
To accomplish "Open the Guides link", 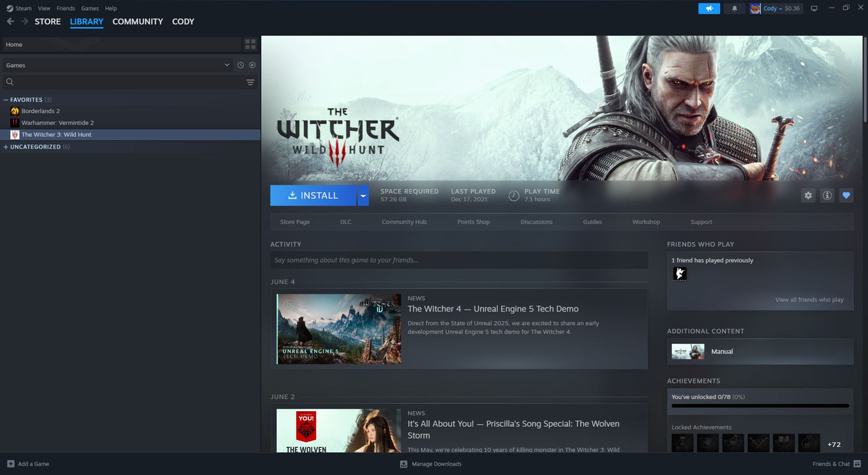I will (592, 222).
